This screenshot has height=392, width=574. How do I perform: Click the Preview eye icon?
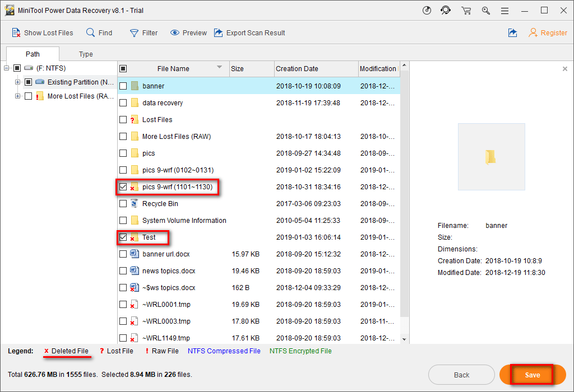coord(175,32)
